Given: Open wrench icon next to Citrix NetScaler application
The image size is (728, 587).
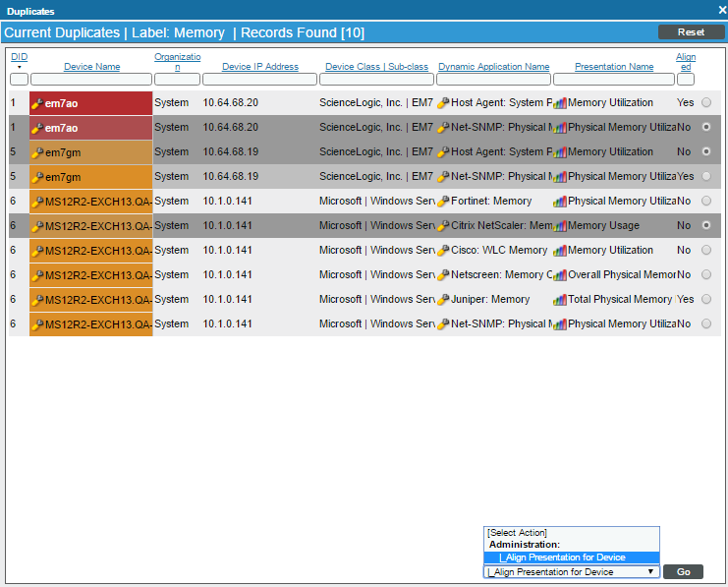Looking at the screenshot, I should point(443,225).
